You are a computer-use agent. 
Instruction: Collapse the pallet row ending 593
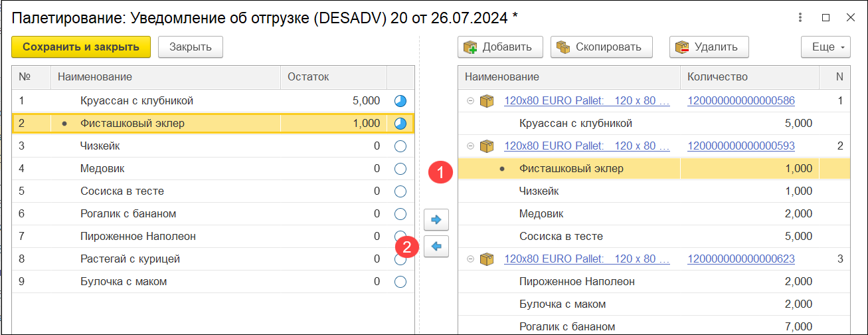pyautogui.click(x=470, y=146)
